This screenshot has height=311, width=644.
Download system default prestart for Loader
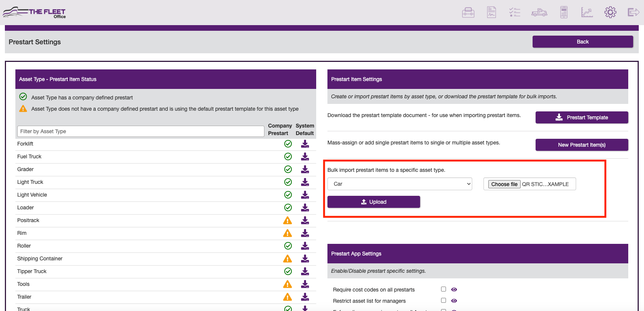coord(305,207)
